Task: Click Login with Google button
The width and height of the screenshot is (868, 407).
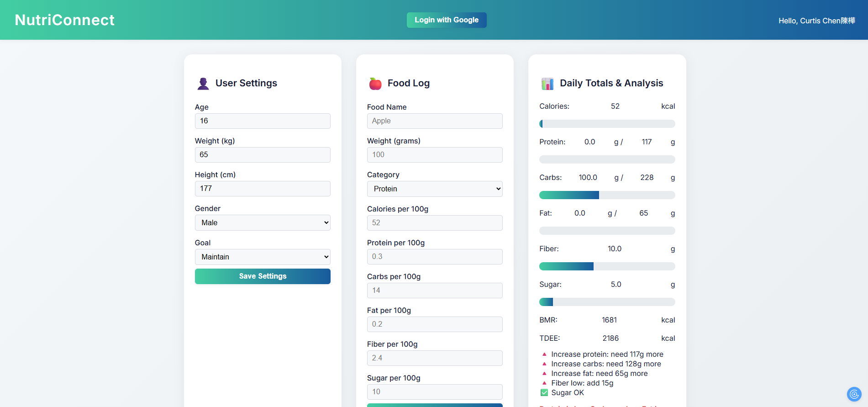Action: pos(447,20)
